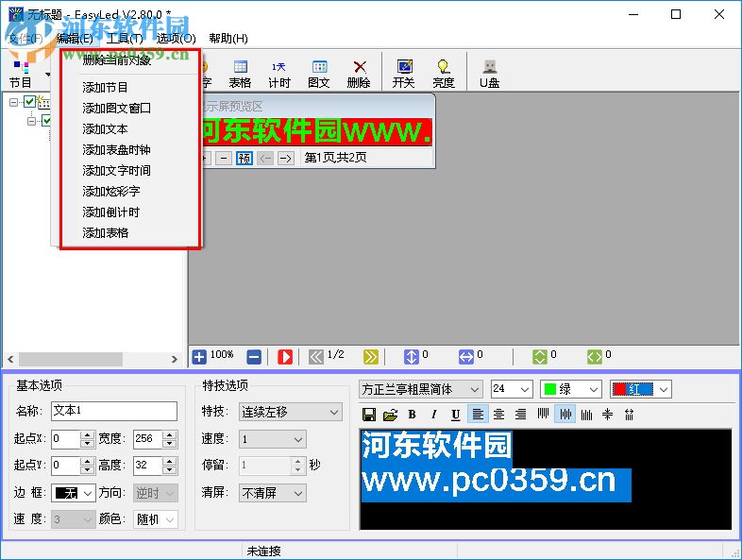Open the font name dropdown
742x560 pixels.
[x=474, y=390]
